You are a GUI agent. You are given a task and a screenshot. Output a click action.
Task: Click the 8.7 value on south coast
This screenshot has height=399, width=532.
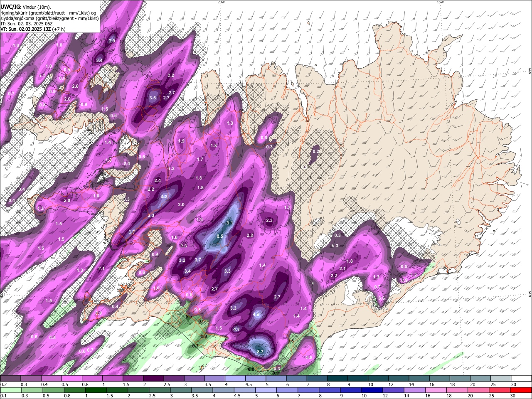pos(261,352)
